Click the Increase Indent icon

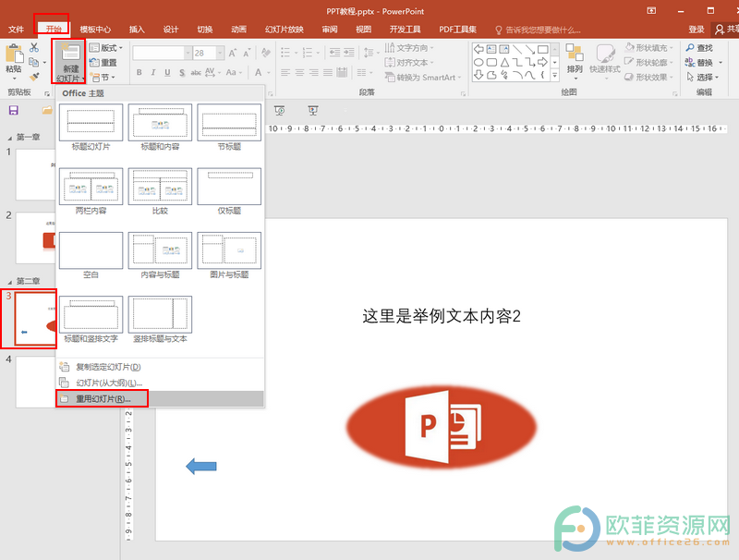(x=349, y=53)
